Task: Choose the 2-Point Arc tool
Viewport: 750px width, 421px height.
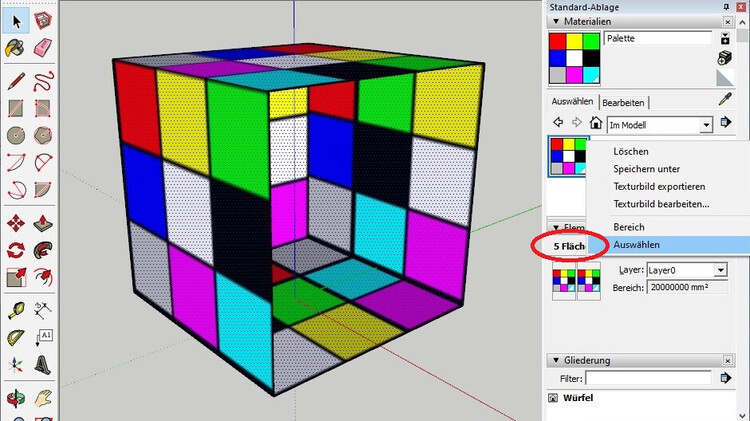Action: pos(43,163)
